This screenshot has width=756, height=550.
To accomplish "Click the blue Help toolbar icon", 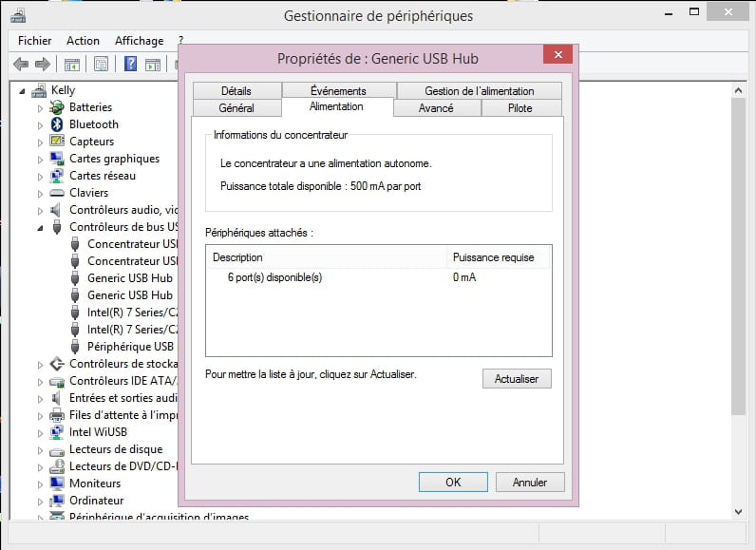I will (x=129, y=65).
